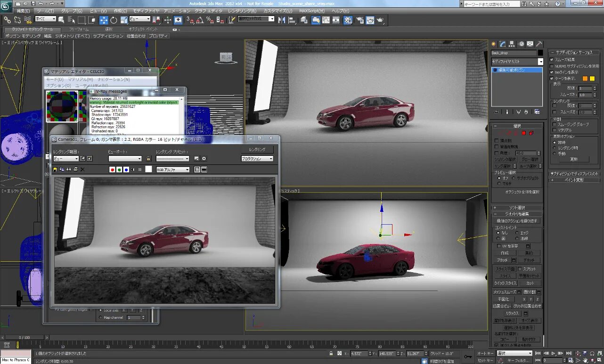Click the orange cage color swatch
Screen dimensions: 604x364
(585, 78)
